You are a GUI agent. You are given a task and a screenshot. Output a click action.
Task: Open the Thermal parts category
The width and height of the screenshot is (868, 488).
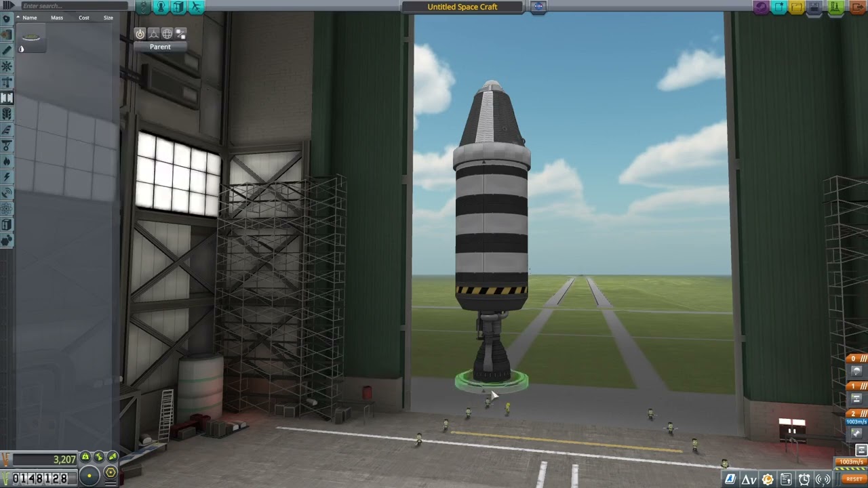[x=7, y=161]
